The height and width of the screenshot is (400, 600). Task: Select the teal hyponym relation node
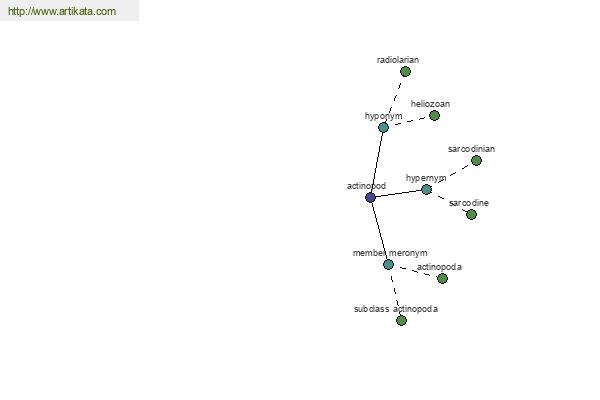coord(383,127)
